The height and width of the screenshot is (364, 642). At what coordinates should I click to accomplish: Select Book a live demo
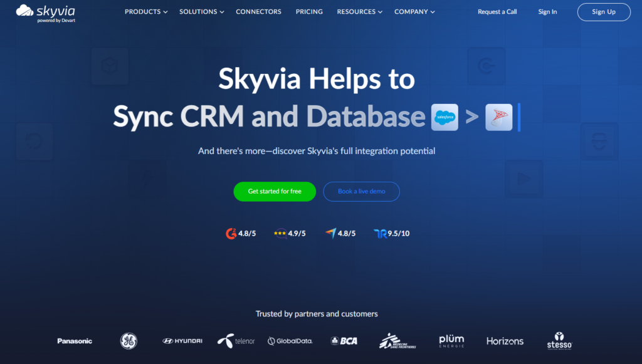(x=361, y=191)
